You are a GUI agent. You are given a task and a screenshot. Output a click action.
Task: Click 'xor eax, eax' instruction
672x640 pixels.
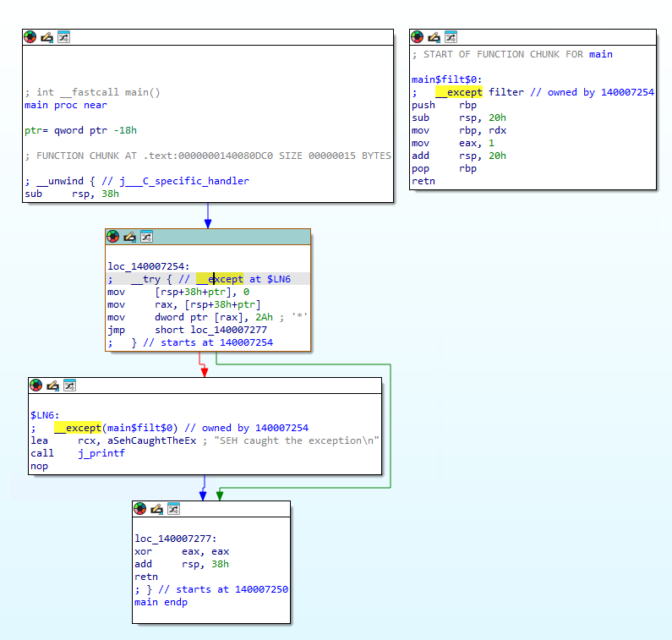[182, 551]
